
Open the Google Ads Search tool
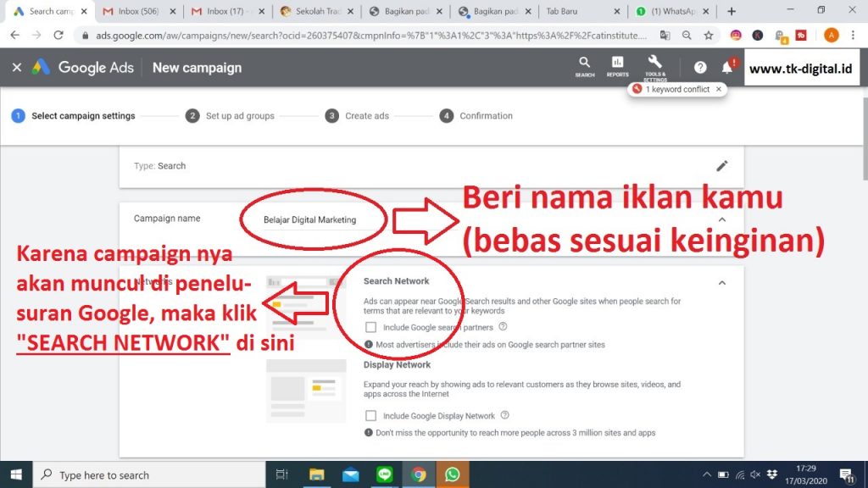[x=584, y=66]
